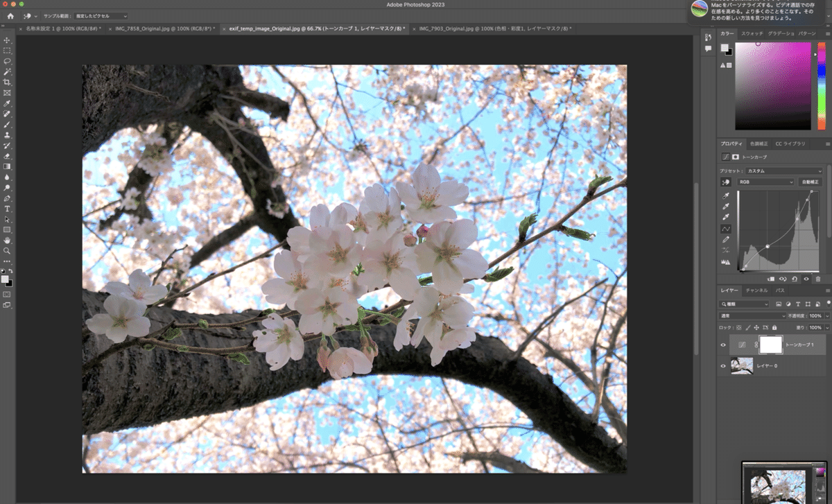Select the Horizontal Type tool
The height and width of the screenshot is (504, 832).
[8, 209]
